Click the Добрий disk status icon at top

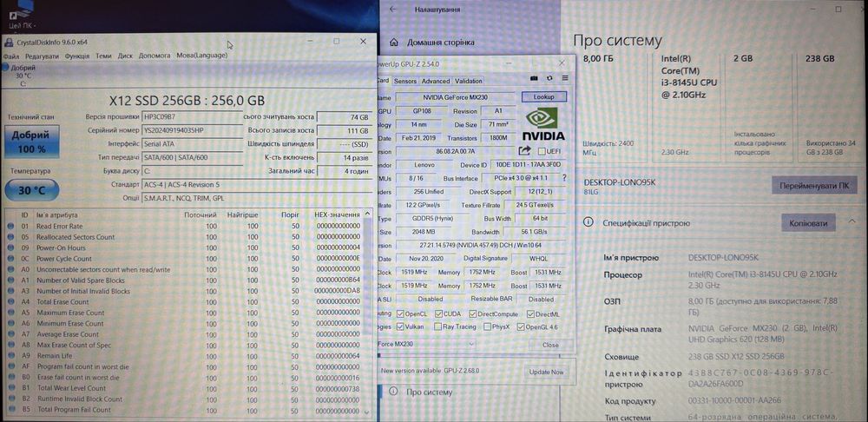[x=4, y=68]
